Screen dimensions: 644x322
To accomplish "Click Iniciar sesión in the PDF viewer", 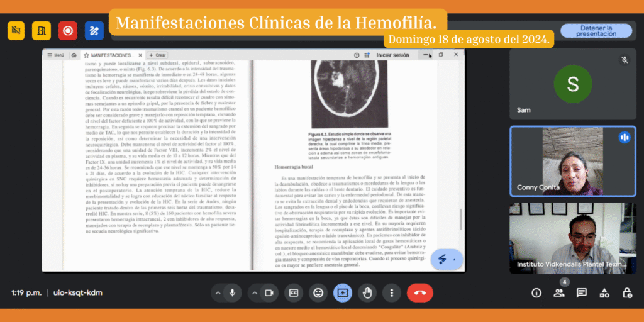I will pos(392,55).
